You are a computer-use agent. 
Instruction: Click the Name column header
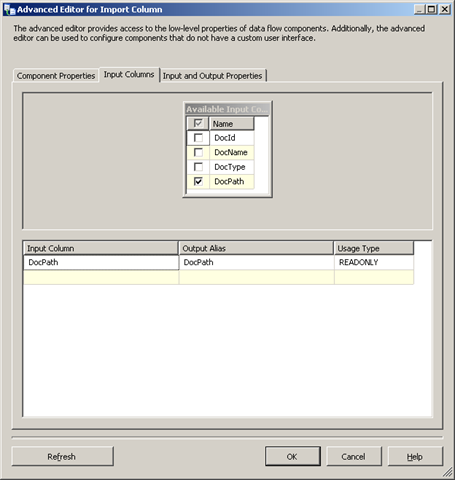tap(232, 124)
